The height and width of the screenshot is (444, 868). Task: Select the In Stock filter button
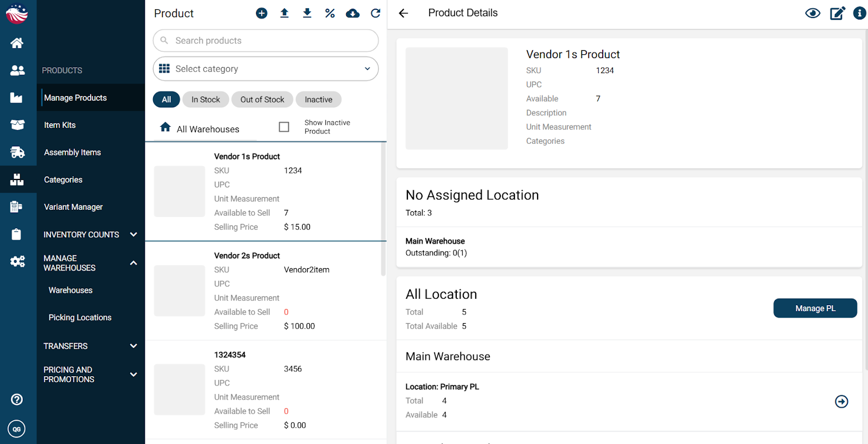point(206,100)
